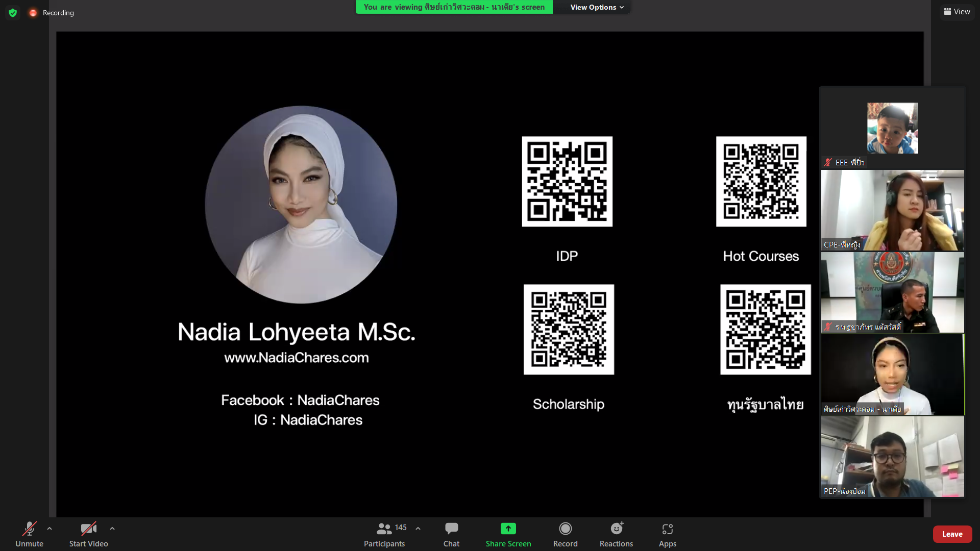The width and height of the screenshot is (980, 551).
Task: Open the Participants panel icon
Action: pyautogui.click(x=384, y=529)
